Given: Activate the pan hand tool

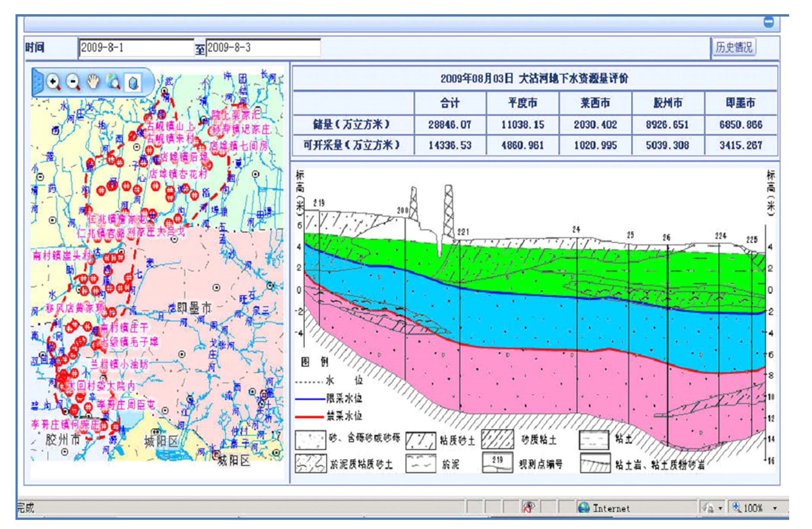Looking at the screenshot, I should 93,81.
